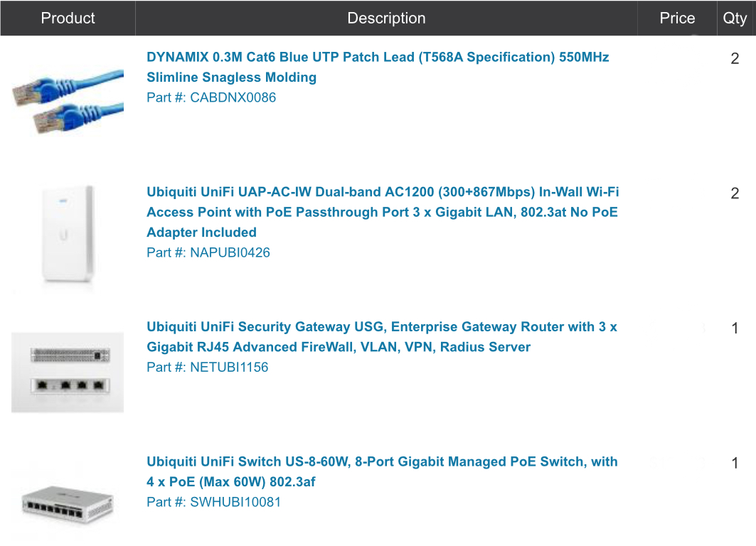
Task: Open the In-Wall access point product image
Action: [68, 236]
